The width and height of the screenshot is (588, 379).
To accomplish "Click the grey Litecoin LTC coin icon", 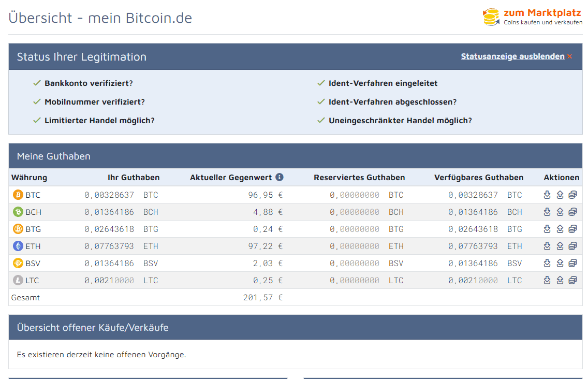I will pyautogui.click(x=18, y=280).
